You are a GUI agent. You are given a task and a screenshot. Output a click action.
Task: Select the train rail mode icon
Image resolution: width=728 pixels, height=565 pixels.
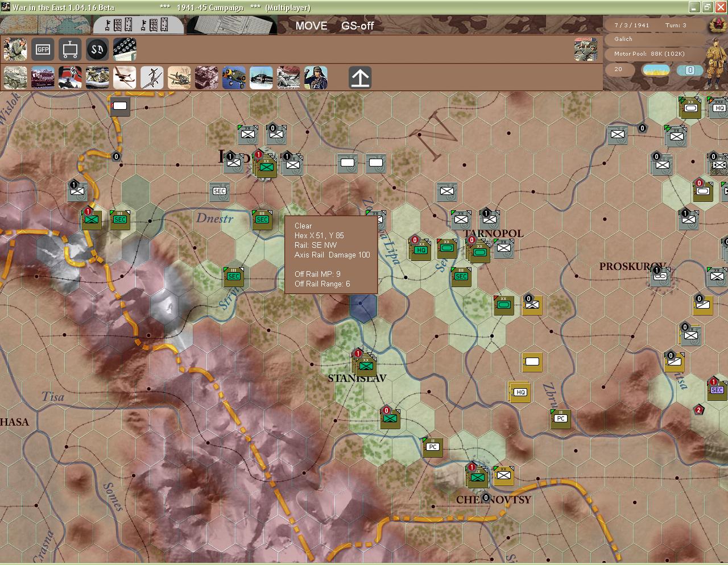(43, 77)
